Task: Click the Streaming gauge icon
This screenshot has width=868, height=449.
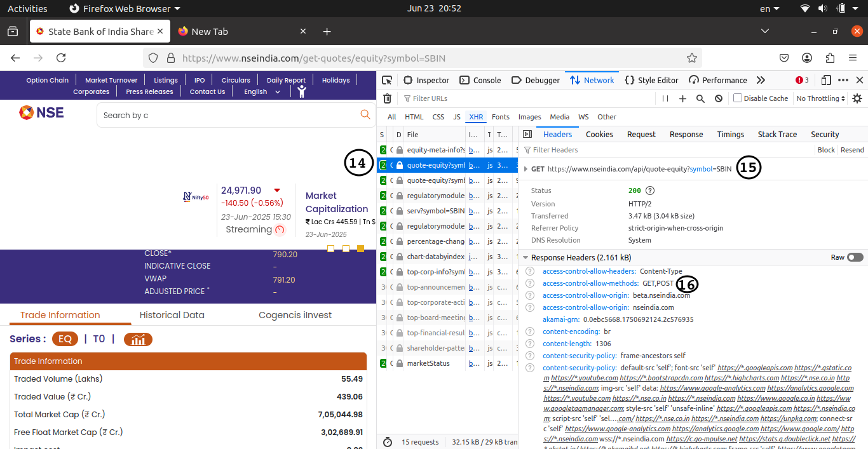Action: [280, 229]
